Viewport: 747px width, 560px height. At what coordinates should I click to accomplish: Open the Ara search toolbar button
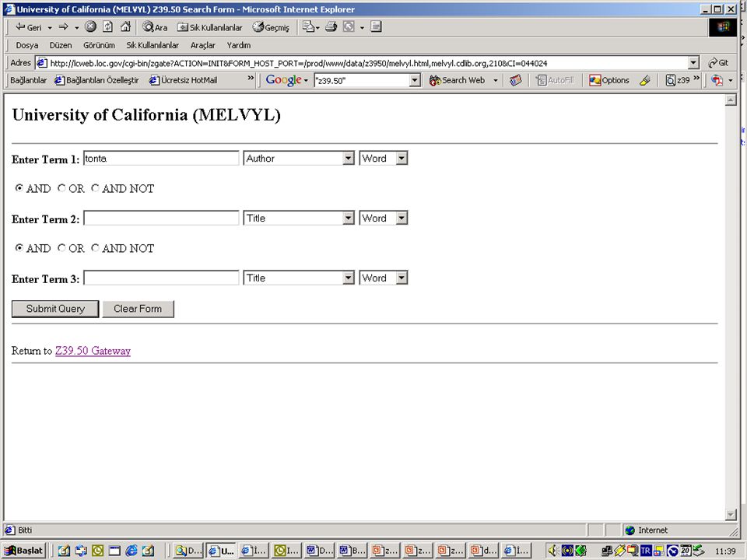click(155, 27)
